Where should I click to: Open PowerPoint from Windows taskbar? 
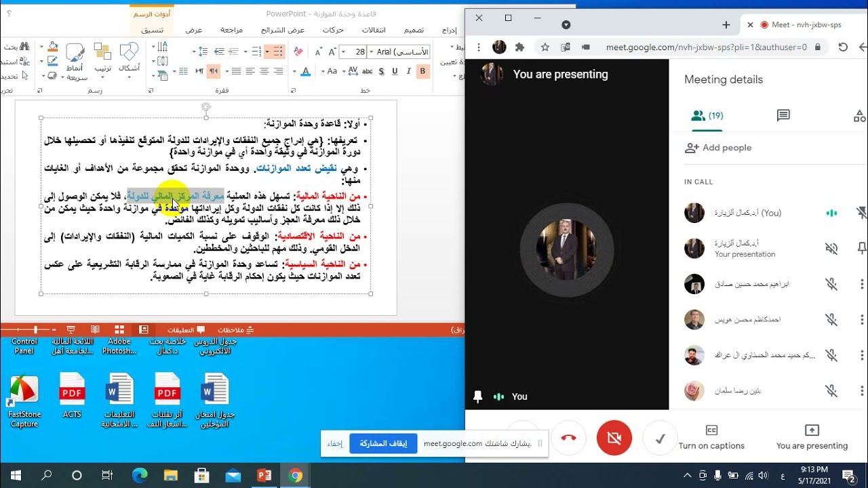[x=264, y=475]
